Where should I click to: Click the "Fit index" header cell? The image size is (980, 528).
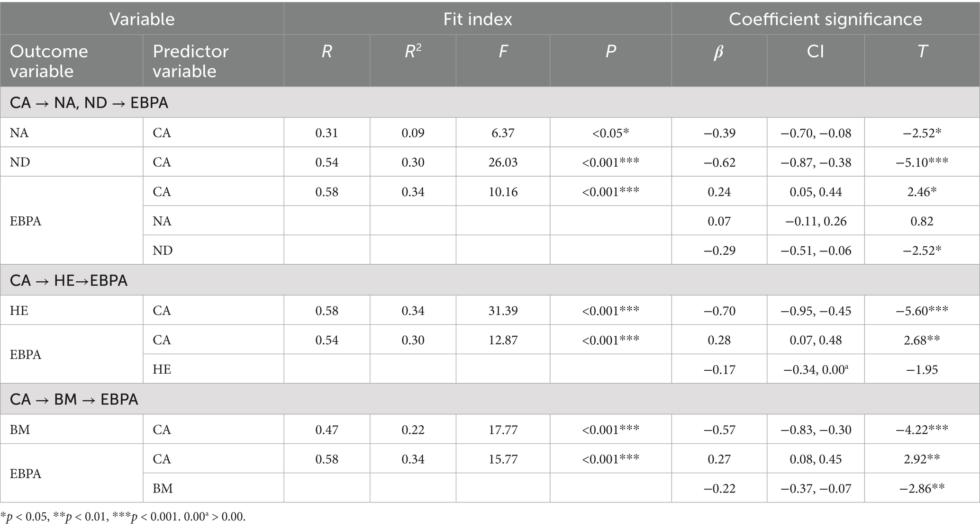click(478, 19)
